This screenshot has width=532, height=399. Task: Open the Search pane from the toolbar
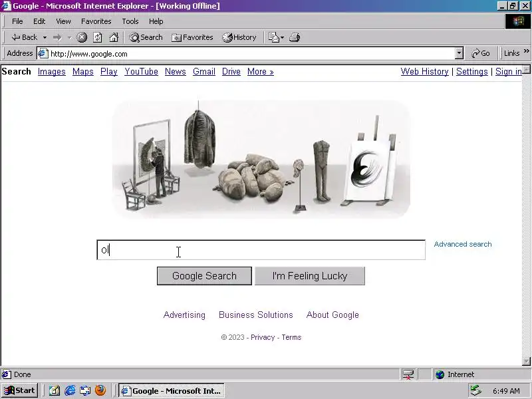pos(146,37)
